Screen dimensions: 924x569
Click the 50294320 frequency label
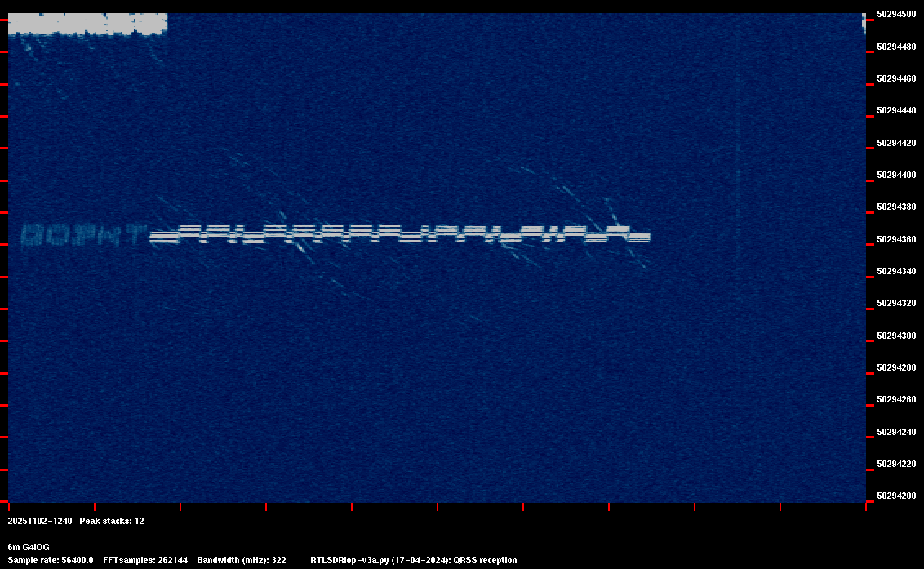point(896,303)
